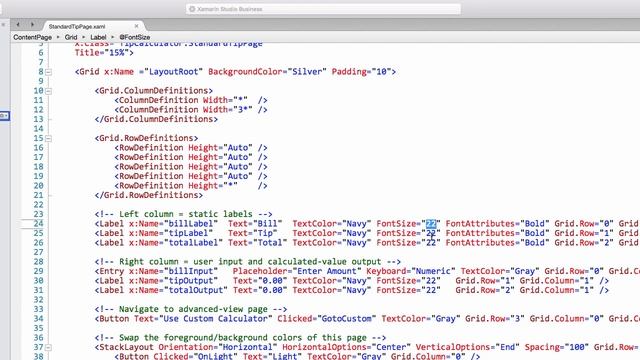This screenshot has height=360, width=640.
Task: Navigate back with the left arrow
Action: pos(18,25)
